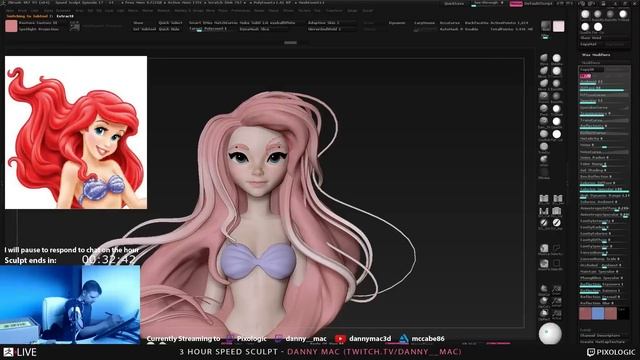Click the tool icon beside Spotlight Projection
The image size is (640, 360).
point(74,27)
